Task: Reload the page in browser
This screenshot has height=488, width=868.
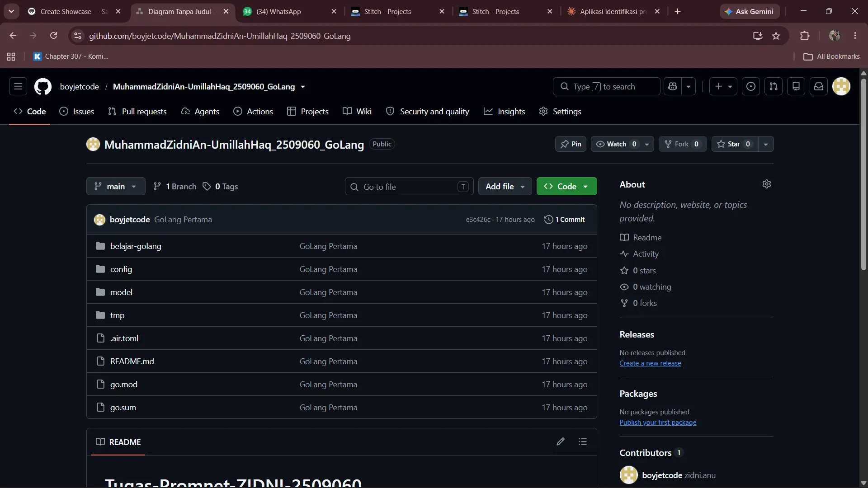Action: pyautogui.click(x=53, y=36)
